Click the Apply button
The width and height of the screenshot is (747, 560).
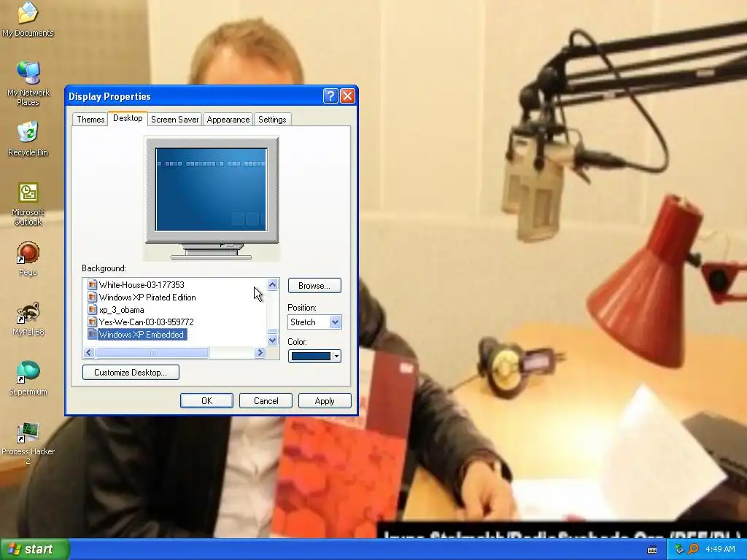point(325,401)
